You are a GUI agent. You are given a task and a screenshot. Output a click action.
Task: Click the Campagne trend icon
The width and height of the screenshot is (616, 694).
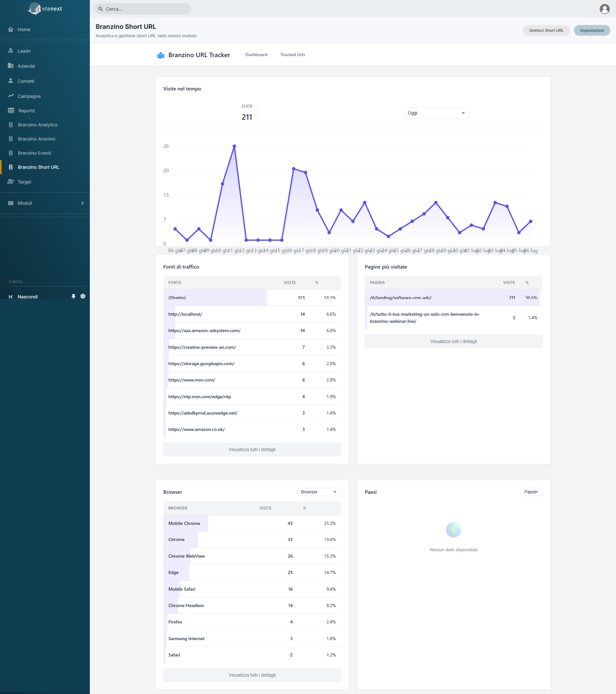(11, 96)
